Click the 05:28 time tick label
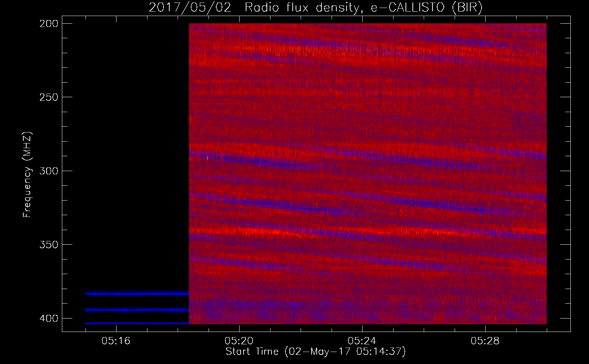The width and height of the screenshot is (589, 364). click(x=485, y=341)
